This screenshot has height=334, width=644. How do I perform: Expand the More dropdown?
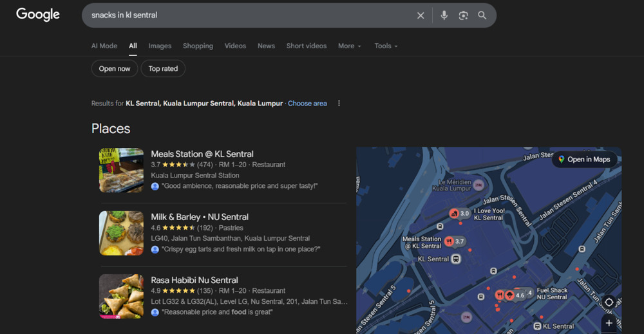[x=350, y=46]
